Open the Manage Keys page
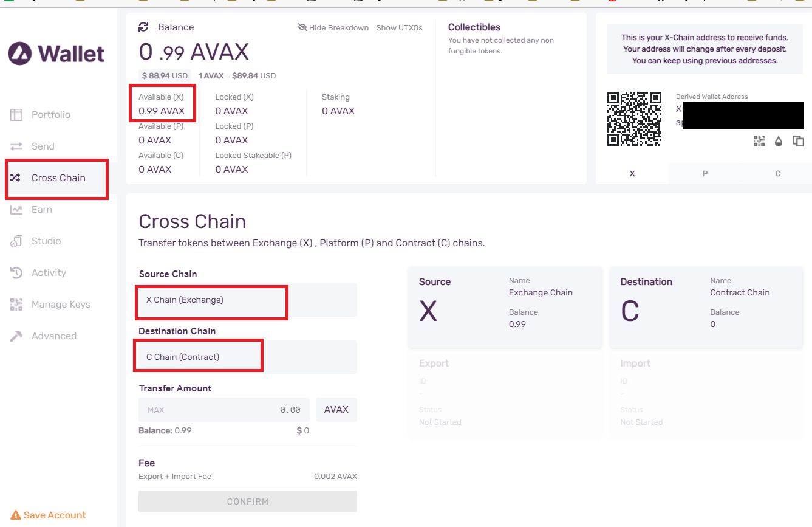Screen dimensions: 812x527 61,304
